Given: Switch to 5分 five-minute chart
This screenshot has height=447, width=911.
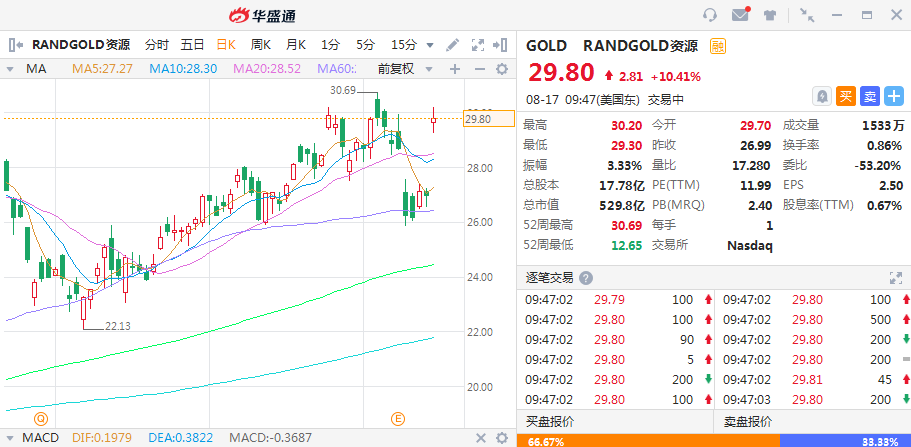Looking at the screenshot, I should 365,45.
